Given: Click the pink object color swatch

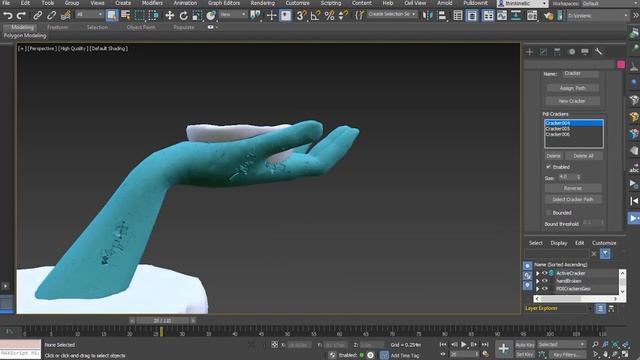Looking at the screenshot, I should coord(621,64).
